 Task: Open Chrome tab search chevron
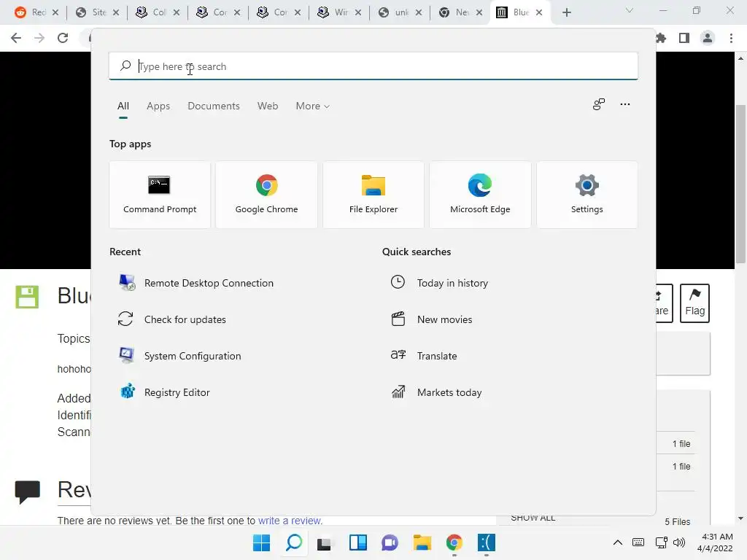(x=630, y=10)
